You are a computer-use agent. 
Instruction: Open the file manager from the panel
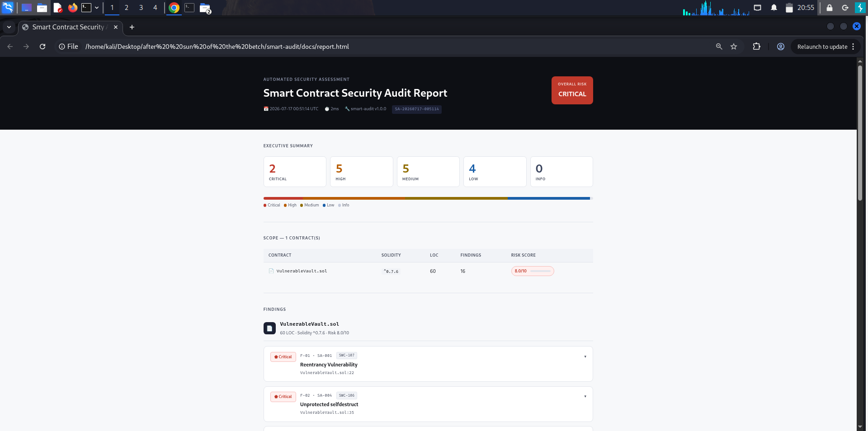42,8
